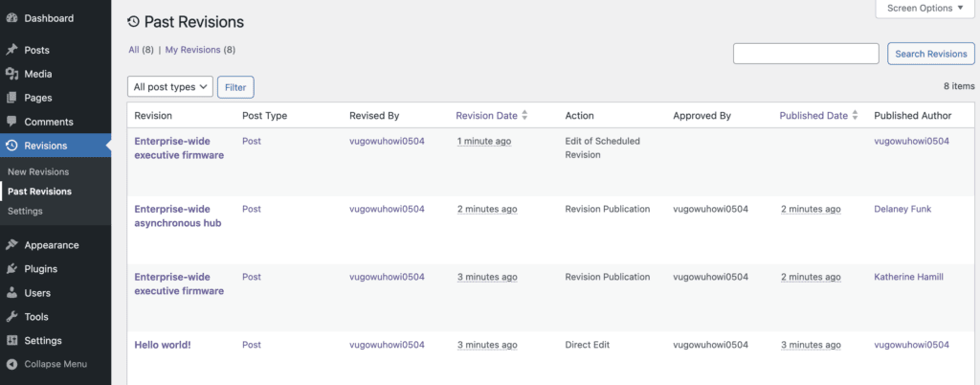Viewport: 980px width, 385px height.
Task: Click Revised By vugowuhowi0504 in Hello world! row
Action: pos(387,345)
